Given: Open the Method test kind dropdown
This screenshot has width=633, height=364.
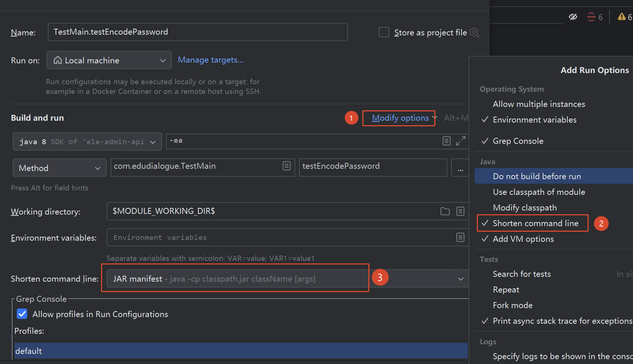Looking at the screenshot, I should (60, 168).
